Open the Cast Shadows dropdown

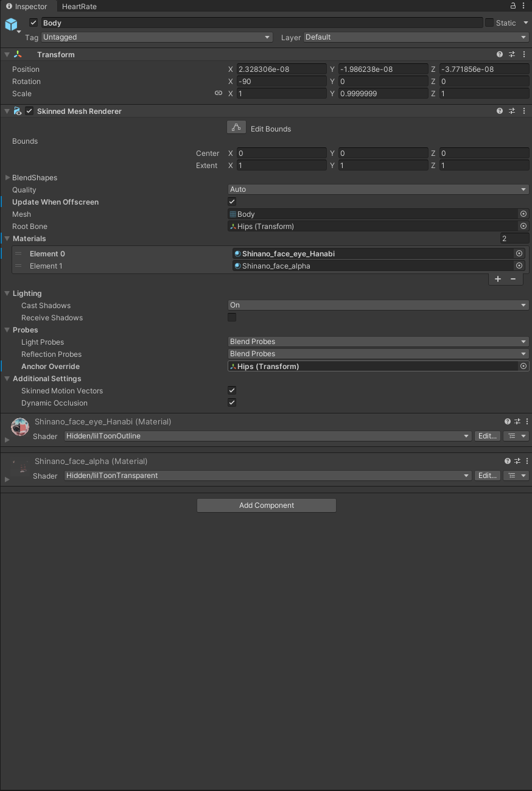[378, 305]
